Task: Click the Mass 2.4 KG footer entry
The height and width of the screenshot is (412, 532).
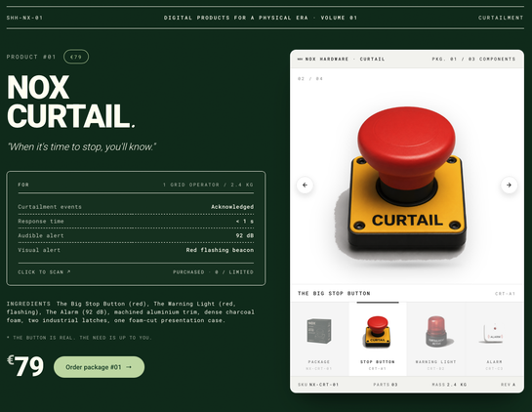Action: [449, 385]
